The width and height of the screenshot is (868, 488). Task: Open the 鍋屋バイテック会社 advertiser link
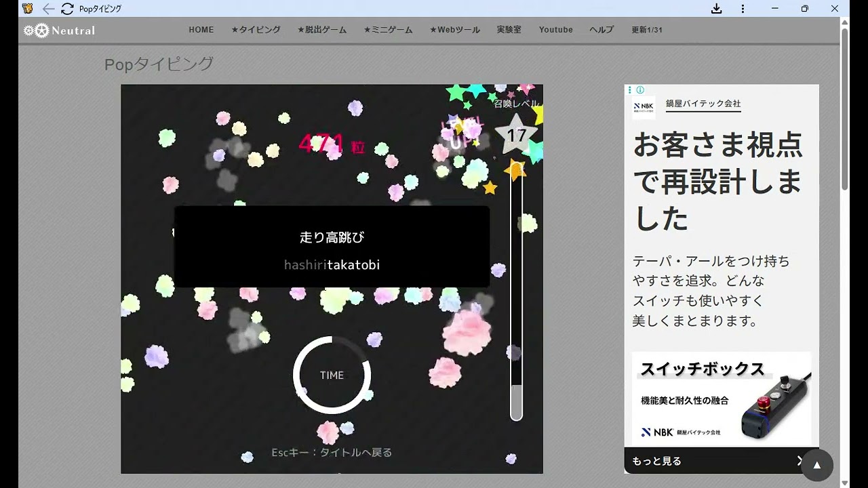pyautogui.click(x=703, y=104)
